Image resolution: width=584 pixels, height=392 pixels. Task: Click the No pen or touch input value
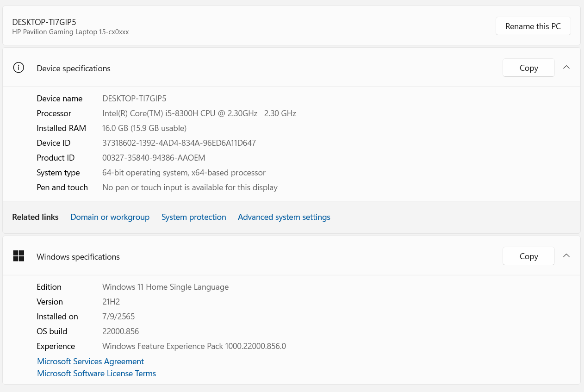point(190,187)
